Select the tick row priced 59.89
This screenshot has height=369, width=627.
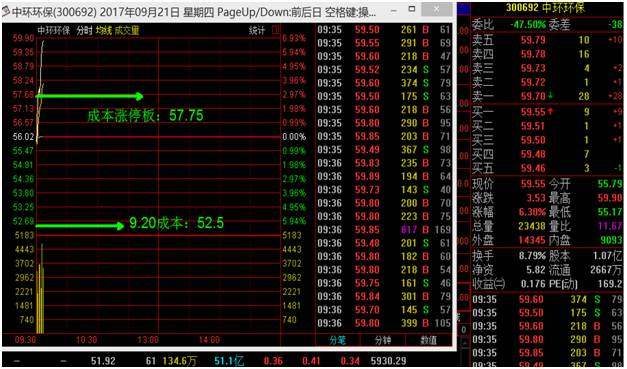click(384, 176)
